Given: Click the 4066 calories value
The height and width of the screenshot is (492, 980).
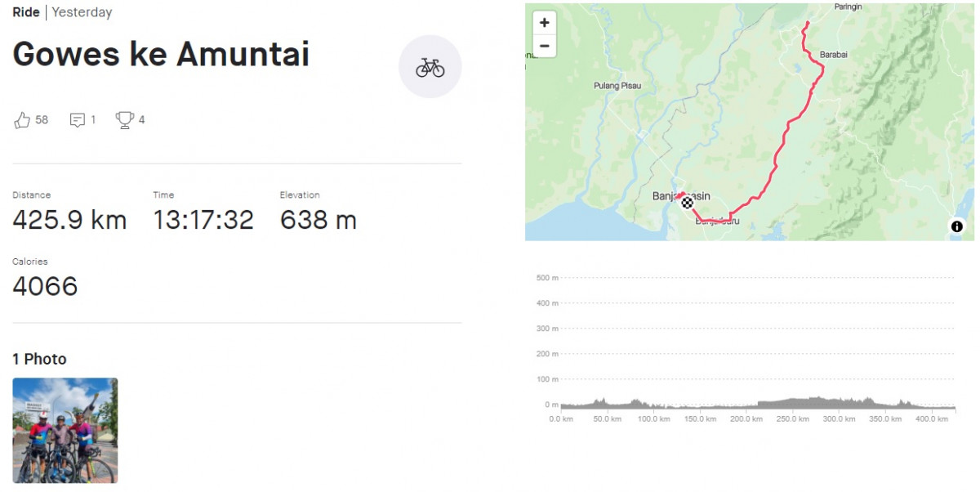Looking at the screenshot, I should coord(45,286).
